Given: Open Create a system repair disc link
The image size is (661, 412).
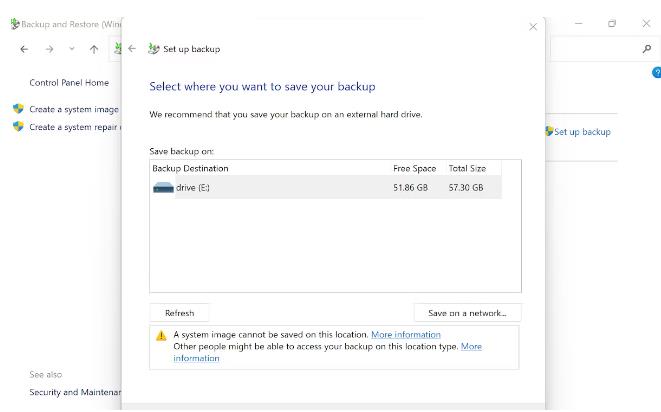Looking at the screenshot, I should point(75,127).
